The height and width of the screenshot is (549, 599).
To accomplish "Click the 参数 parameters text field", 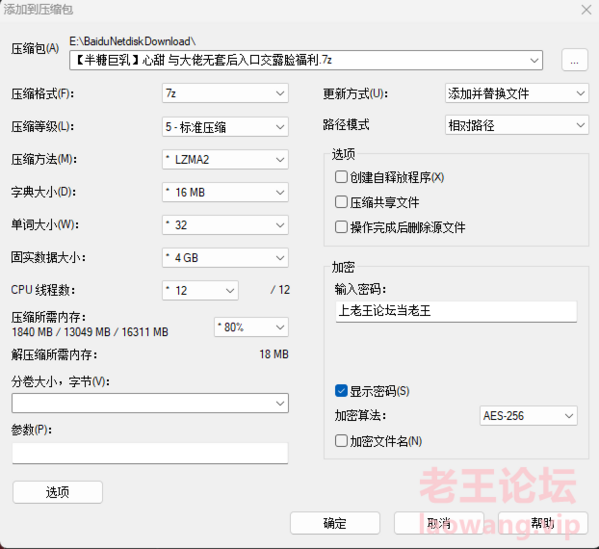I will pos(150,453).
